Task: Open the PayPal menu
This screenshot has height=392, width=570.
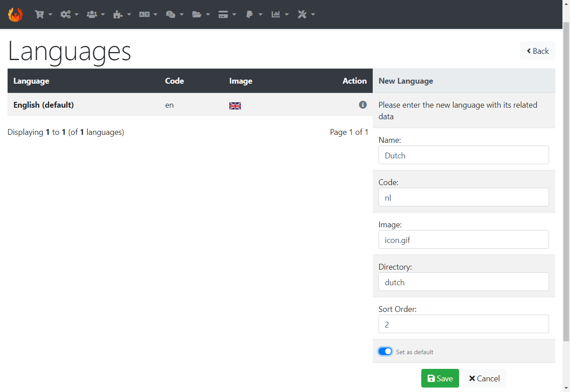Action: coord(254,14)
